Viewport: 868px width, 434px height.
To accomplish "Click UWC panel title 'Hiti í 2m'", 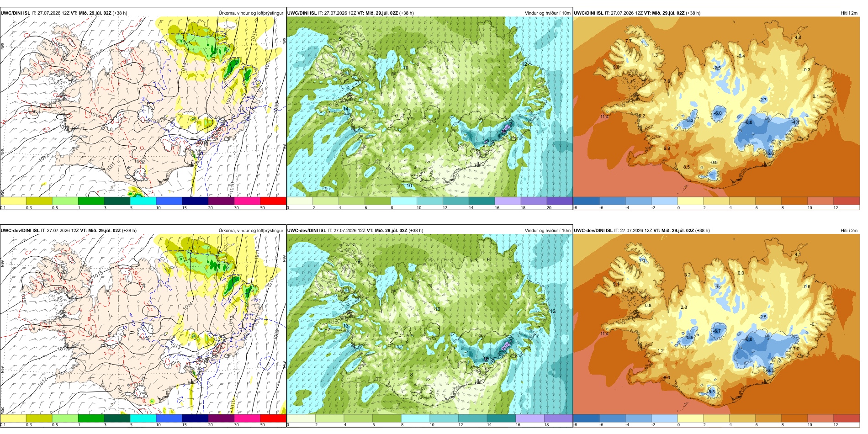I will pyautogui.click(x=849, y=13).
